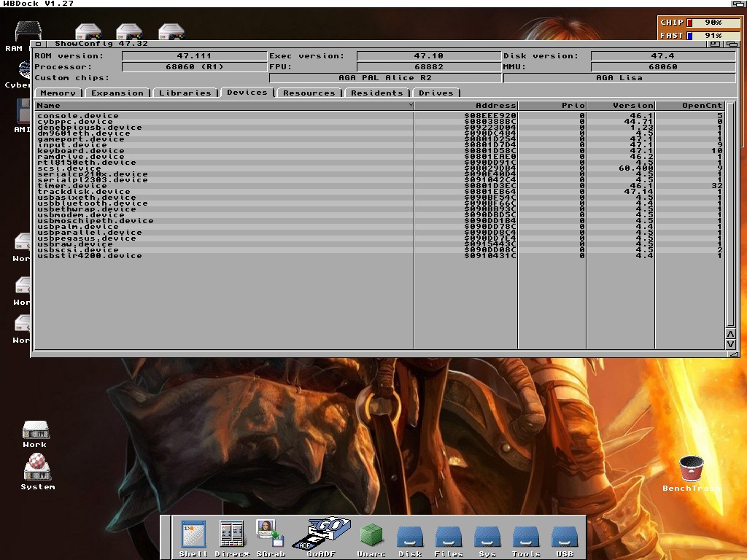Click the ROM version value 47.111
Image resolution: width=747 pixels, height=560 pixels.
[x=194, y=55]
